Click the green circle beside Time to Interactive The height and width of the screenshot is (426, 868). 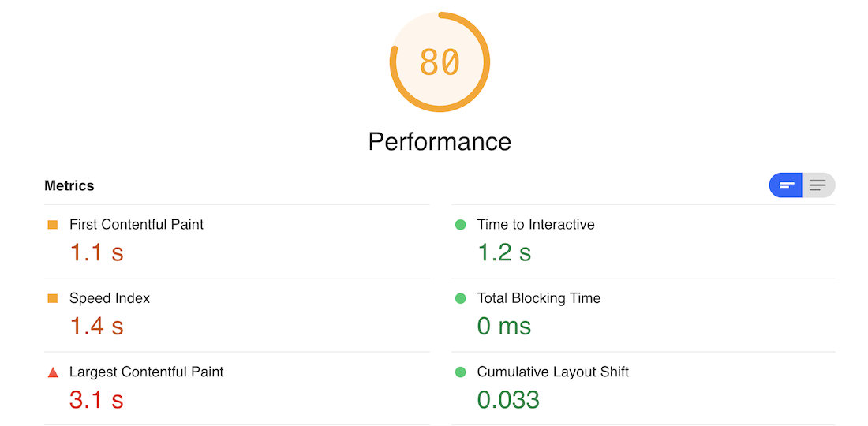click(x=461, y=225)
